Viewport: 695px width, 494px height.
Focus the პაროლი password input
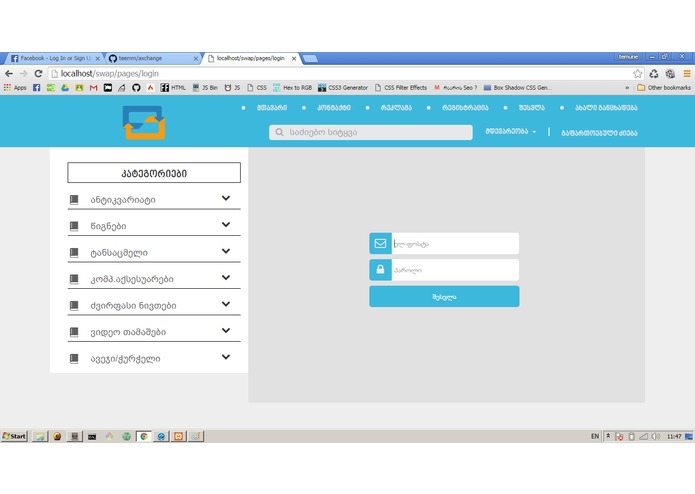click(455, 270)
